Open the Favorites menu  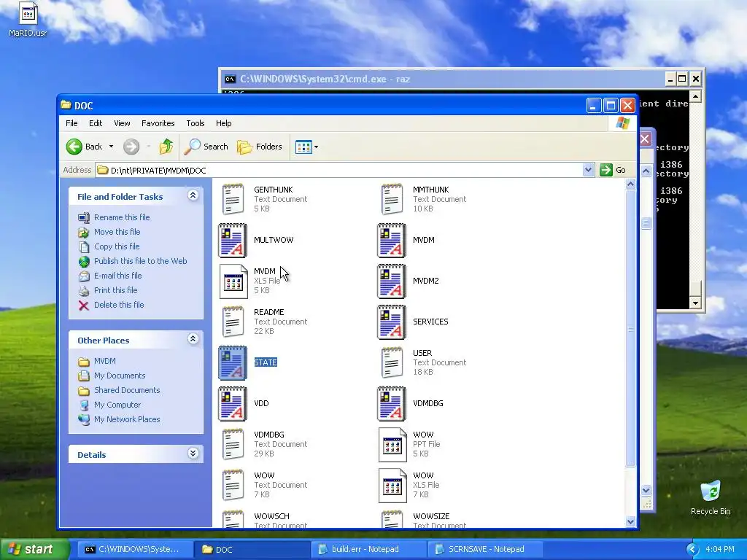pyautogui.click(x=158, y=123)
